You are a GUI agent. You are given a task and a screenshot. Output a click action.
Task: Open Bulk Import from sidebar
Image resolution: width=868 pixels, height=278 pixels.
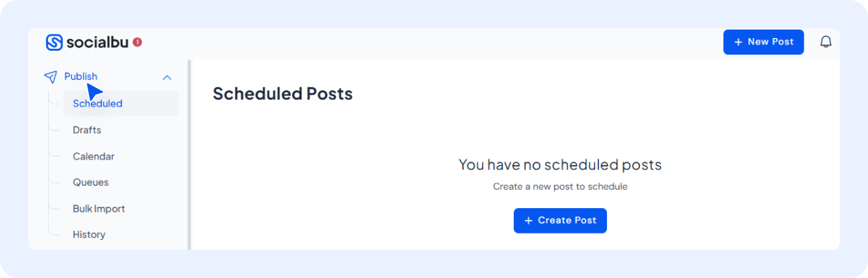[x=99, y=209]
